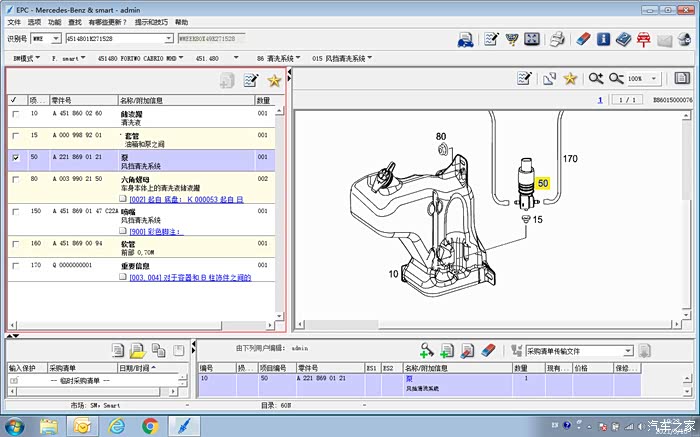Open the blue info icon in the toolbar
The height and width of the screenshot is (437, 700).
(x=603, y=40)
